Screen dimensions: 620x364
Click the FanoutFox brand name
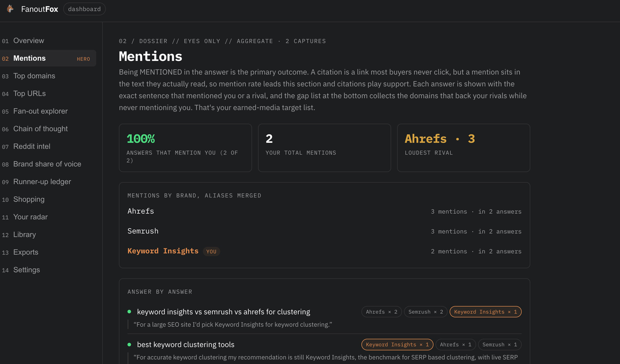[40, 9]
